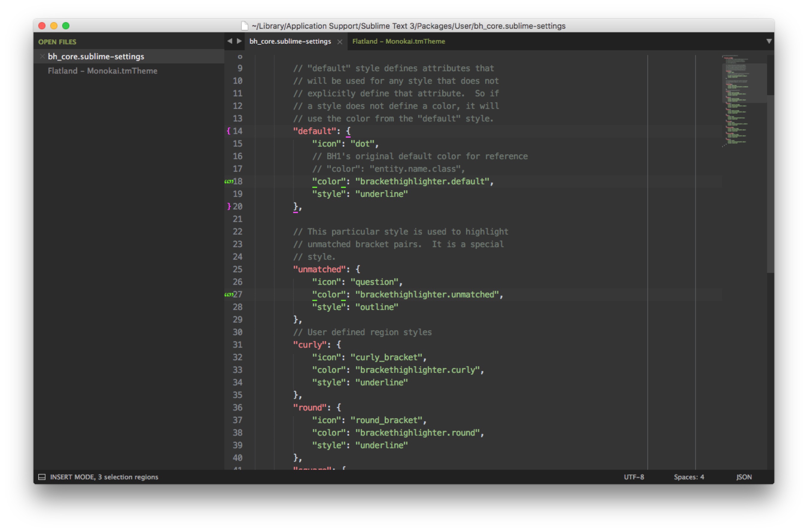Click the "round" key on line 36
The height and width of the screenshot is (532, 808).
tap(310, 408)
